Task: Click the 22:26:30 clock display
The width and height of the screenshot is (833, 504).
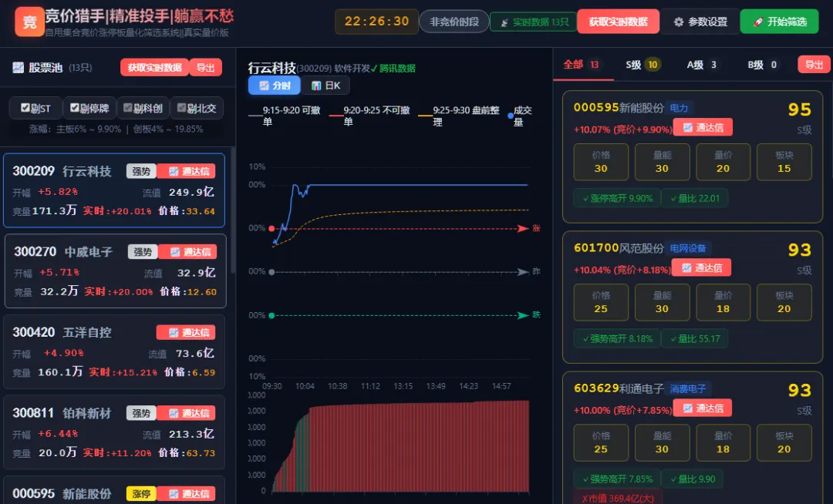Action: coord(376,22)
